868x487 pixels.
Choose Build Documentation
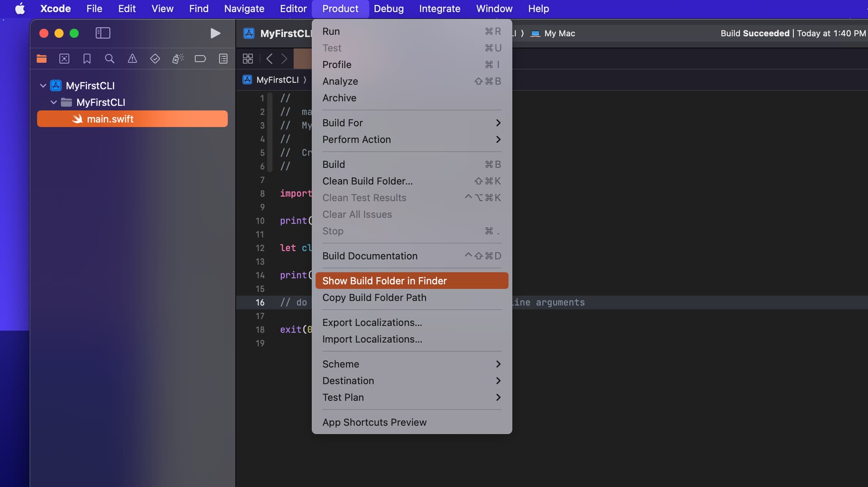click(412, 256)
